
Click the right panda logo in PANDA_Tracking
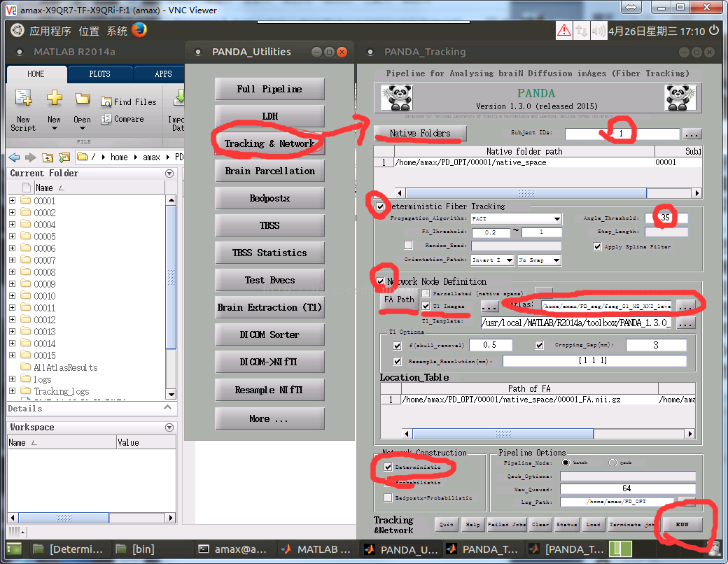pos(680,97)
